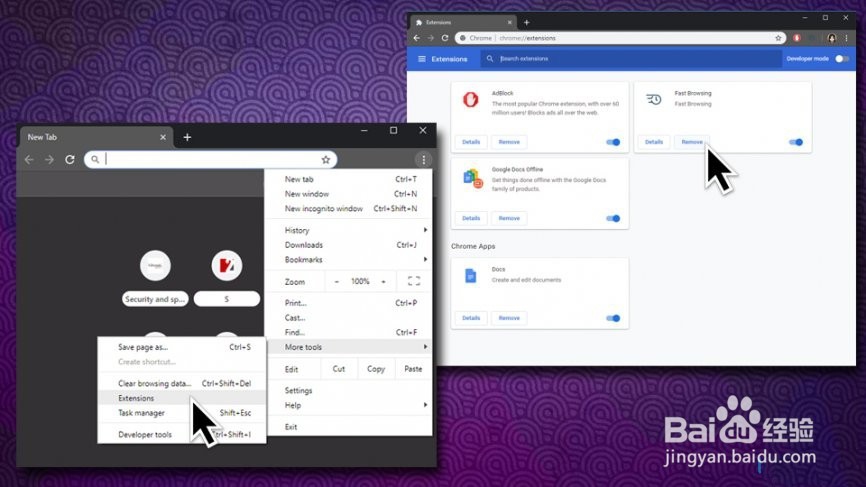Disable the AdBlock extension toggle
Viewport: 866px width, 487px height.
click(613, 142)
